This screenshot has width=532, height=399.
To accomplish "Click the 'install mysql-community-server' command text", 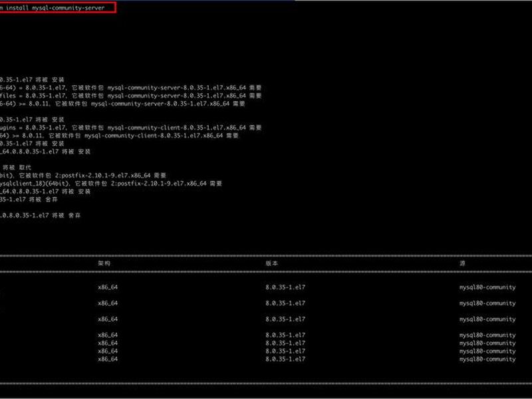I will click(x=55, y=7).
